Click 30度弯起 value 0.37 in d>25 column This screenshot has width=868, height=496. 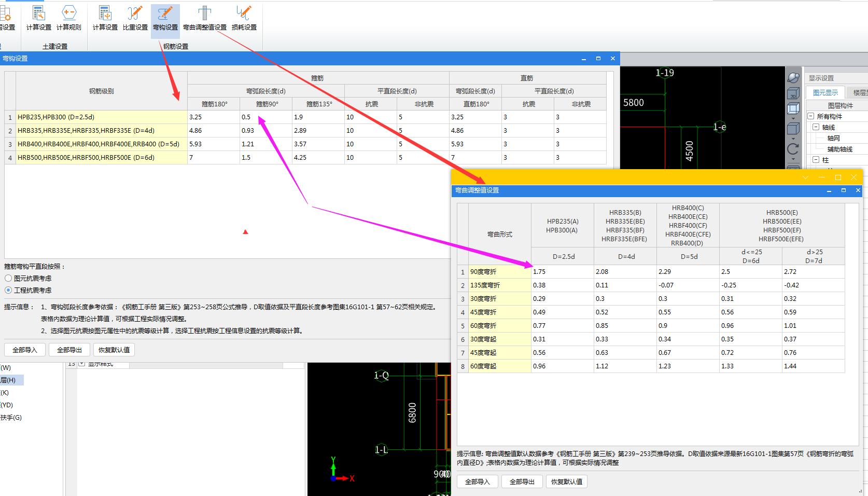814,339
